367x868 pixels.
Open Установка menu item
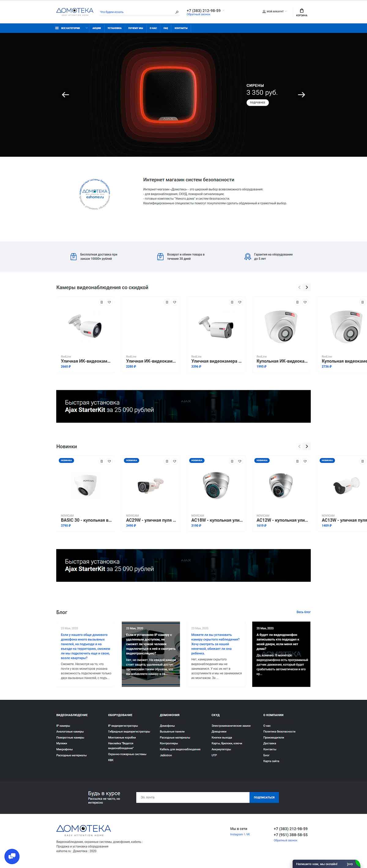(115, 28)
